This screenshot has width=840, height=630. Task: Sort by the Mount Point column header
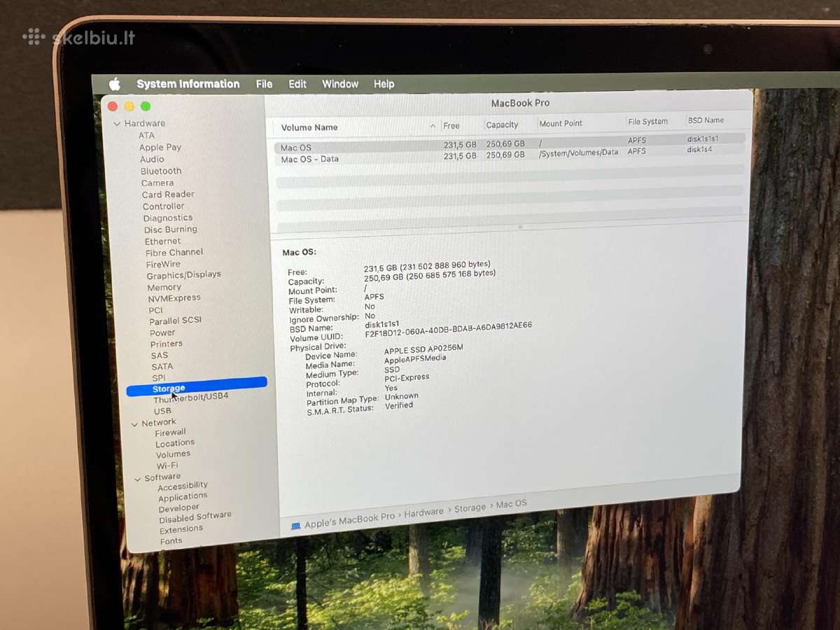[561, 123]
